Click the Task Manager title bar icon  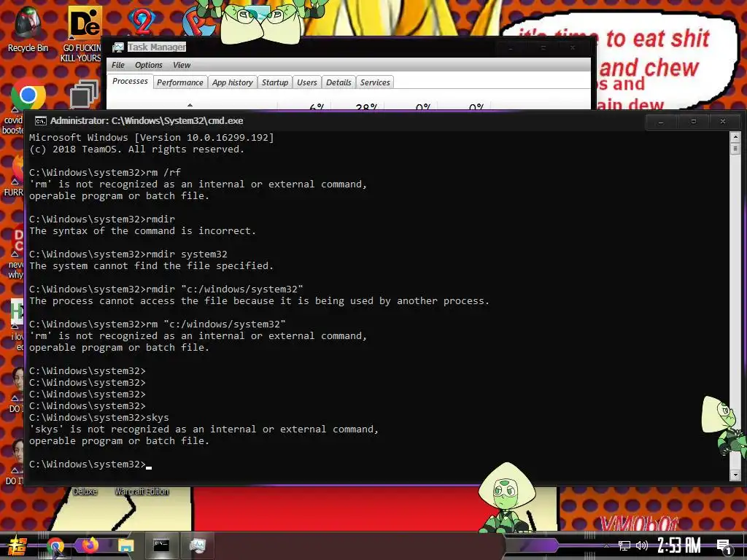117,47
